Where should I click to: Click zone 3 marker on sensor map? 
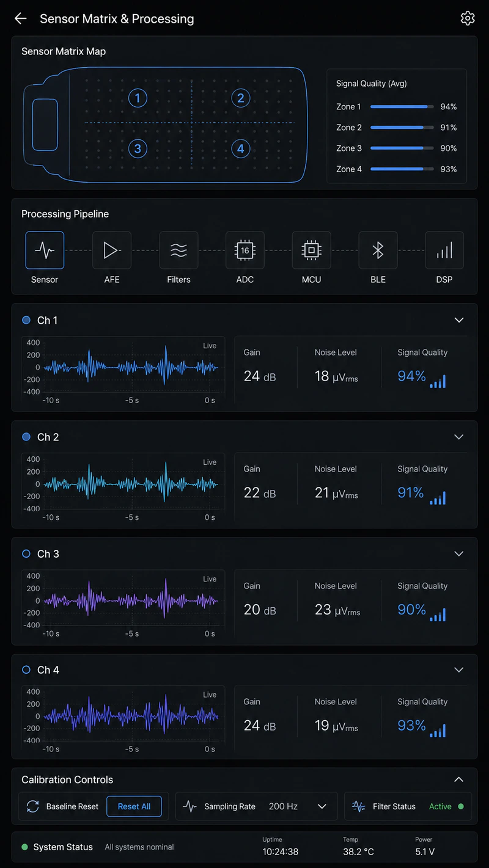138,148
